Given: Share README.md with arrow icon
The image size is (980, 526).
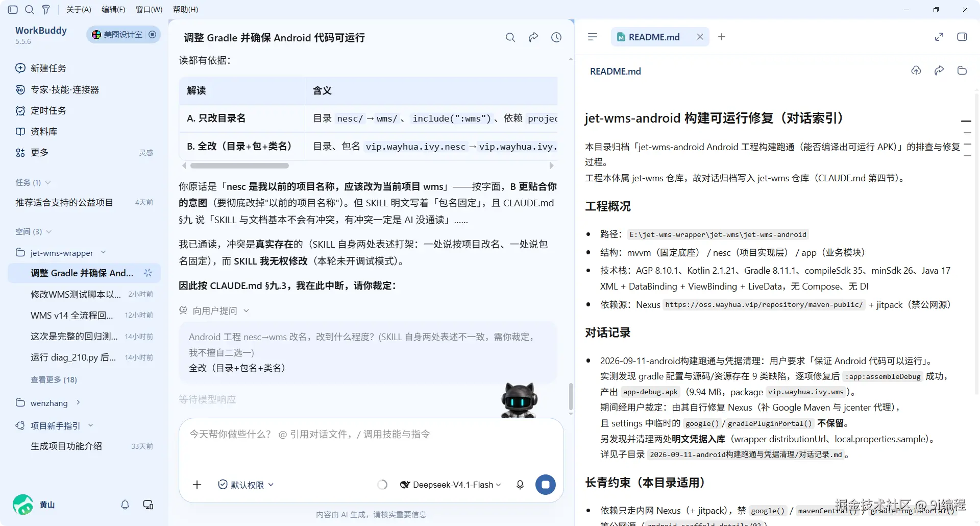Looking at the screenshot, I should [x=939, y=71].
